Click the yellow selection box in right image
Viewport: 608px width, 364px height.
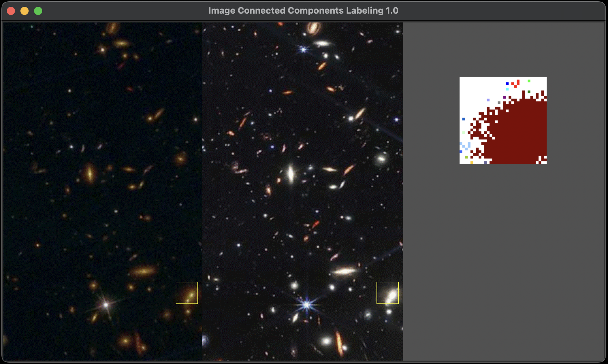(x=387, y=293)
